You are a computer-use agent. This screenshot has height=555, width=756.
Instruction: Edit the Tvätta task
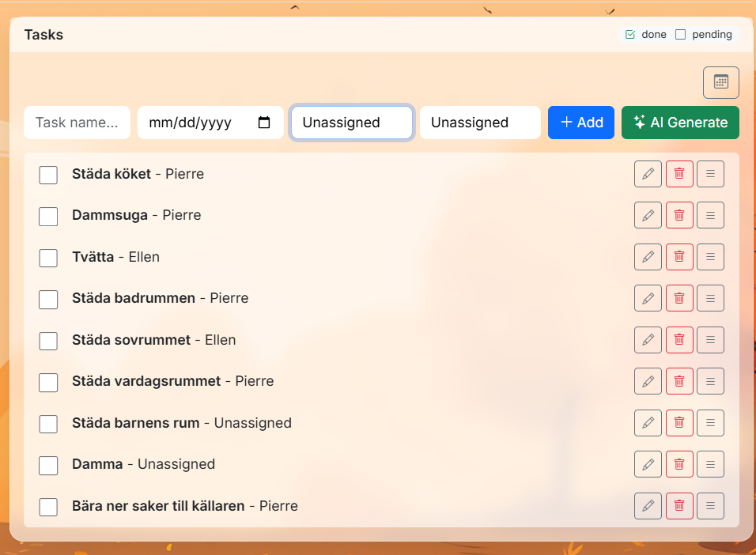pos(648,256)
